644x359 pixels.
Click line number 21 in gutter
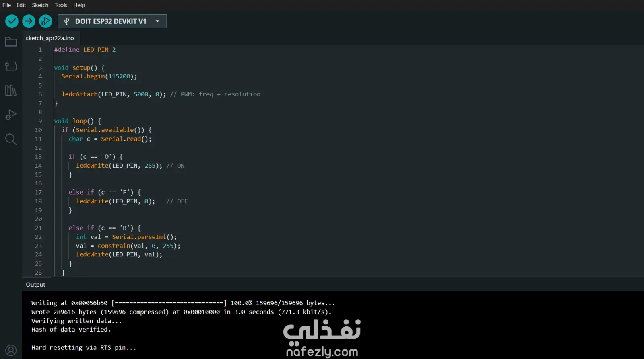point(38,228)
